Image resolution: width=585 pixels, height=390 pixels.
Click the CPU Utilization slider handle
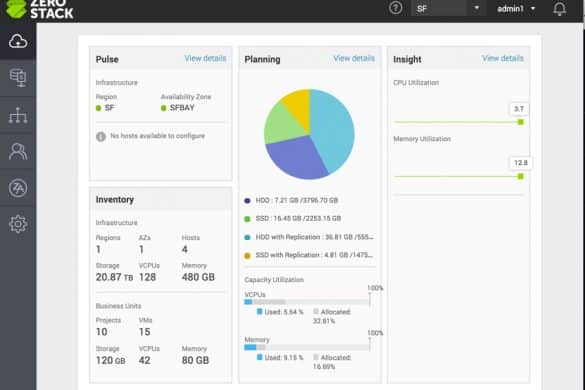[x=520, y=122]
